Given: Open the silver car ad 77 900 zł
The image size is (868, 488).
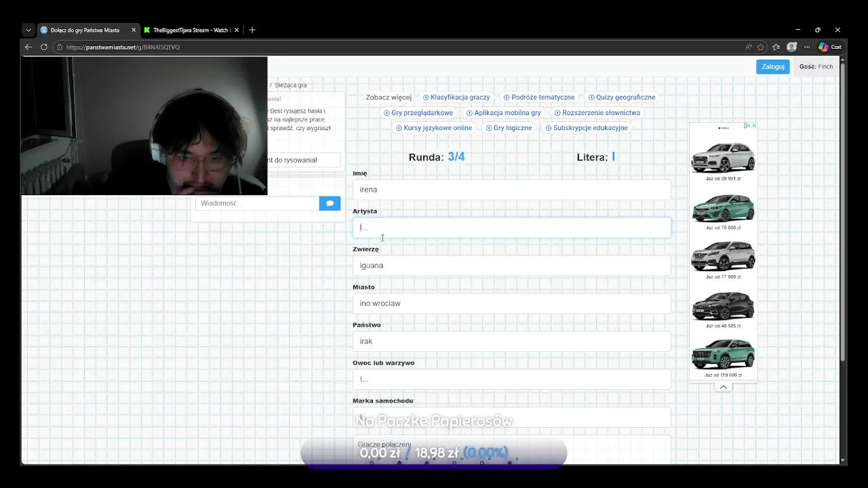Looking at the screenshot, I should pos(723,259).
